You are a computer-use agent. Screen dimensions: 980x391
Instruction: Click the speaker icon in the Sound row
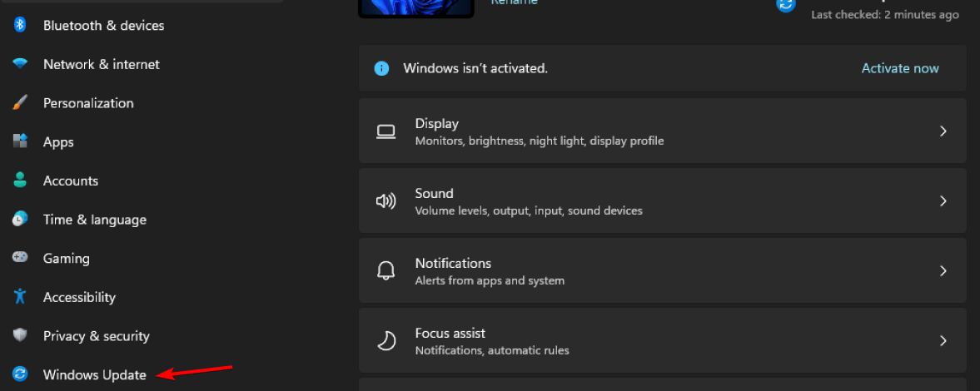click(386, 201)
